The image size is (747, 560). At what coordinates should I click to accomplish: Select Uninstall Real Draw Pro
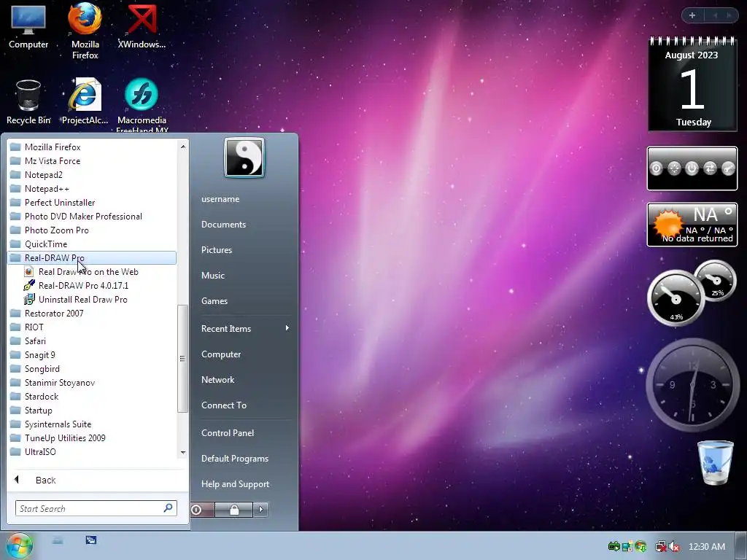point(83,299)
